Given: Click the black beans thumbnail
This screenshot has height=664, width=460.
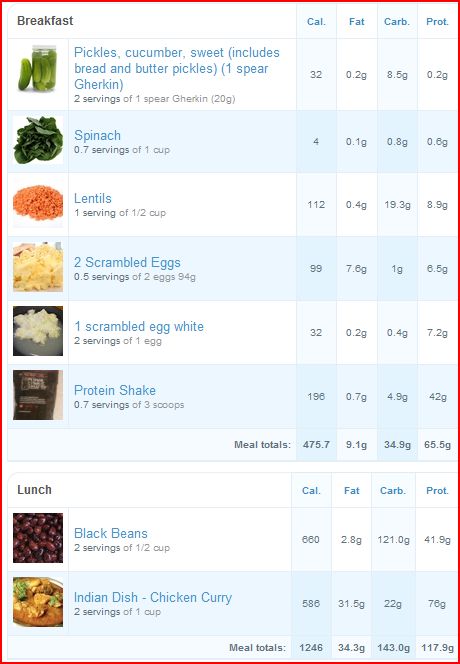Looking at the screenshot, I should (38, 538).
